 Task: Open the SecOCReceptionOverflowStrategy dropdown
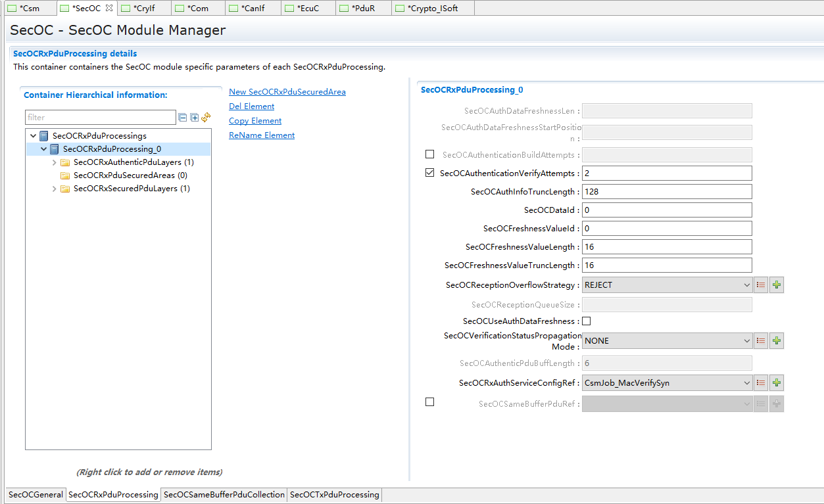tap(667, 285)
